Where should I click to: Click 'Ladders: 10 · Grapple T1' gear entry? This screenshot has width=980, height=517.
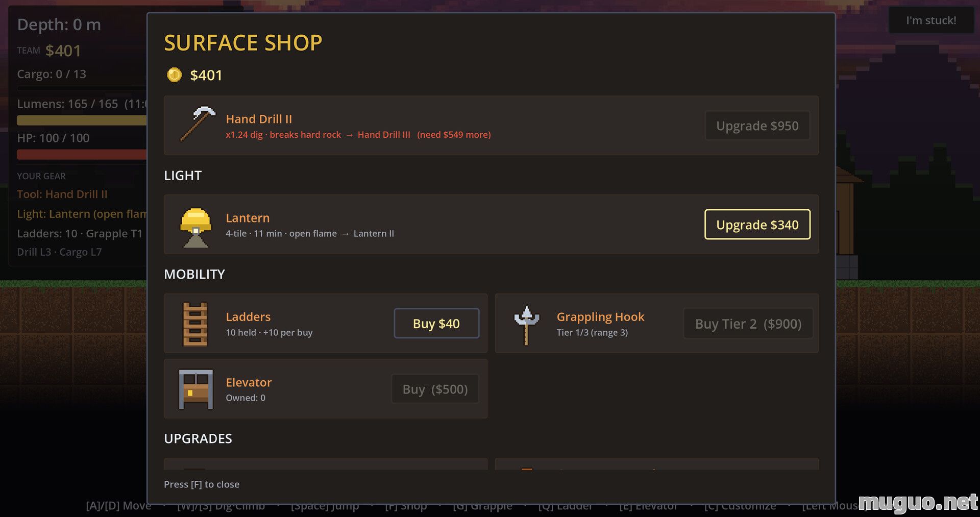[80, 234]
